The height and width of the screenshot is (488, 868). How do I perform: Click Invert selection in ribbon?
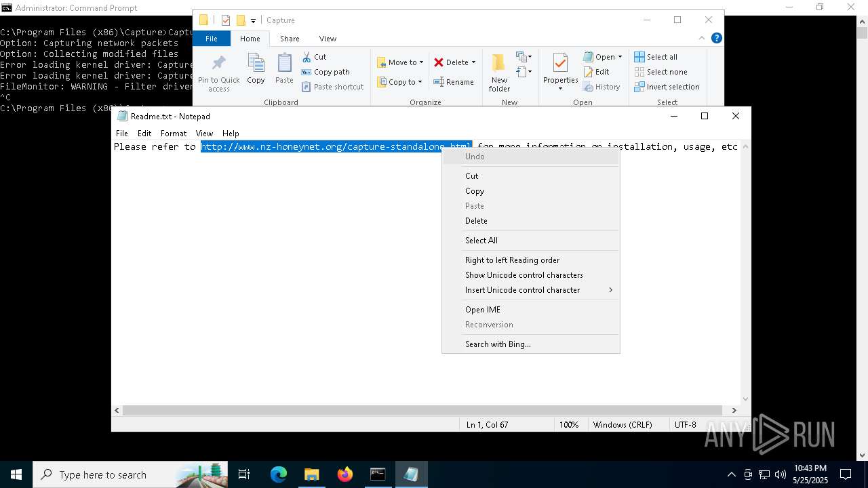(x=667, y=87)
